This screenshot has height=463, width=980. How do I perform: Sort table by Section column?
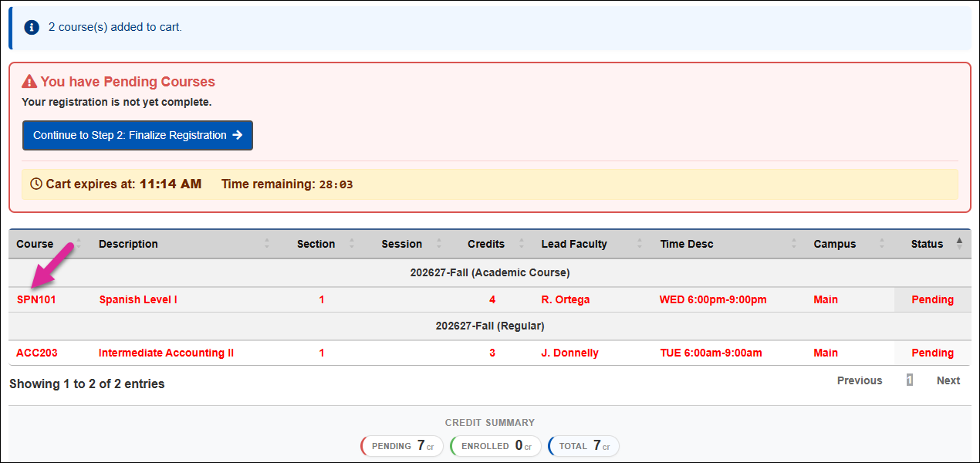tap(321, 244)
